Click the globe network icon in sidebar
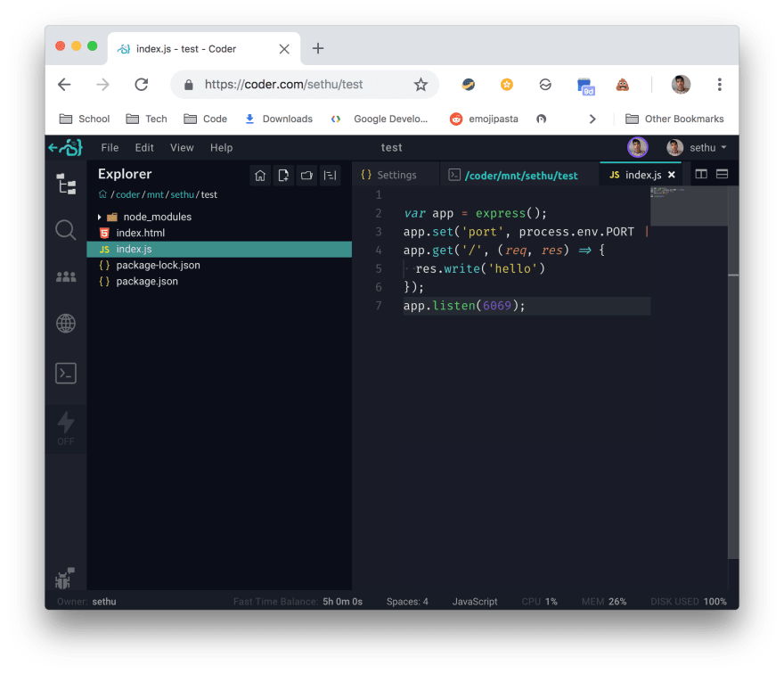Image resolution: width=784 pixels, height=674 pixels. (x=65, y=323)
